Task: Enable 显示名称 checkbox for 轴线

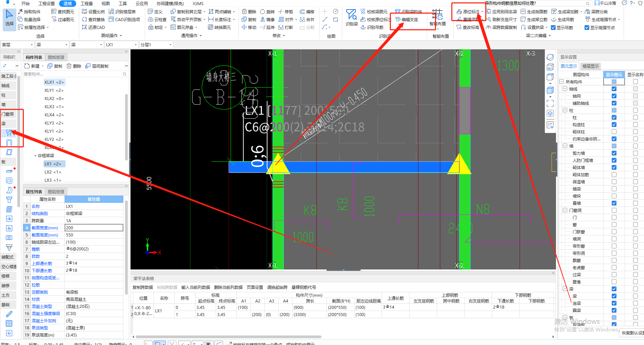Action: point(635,89)
